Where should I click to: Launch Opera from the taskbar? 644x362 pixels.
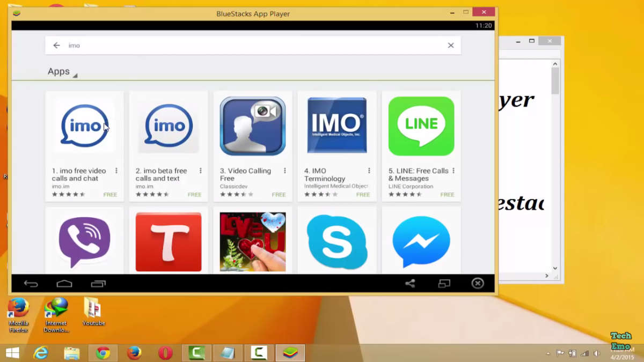click(165, 353)
